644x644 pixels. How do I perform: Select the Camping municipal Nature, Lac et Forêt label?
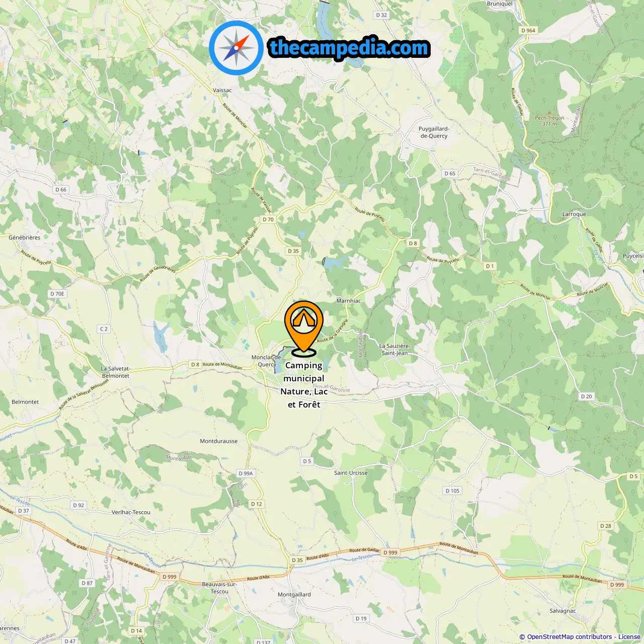(304, 385)
